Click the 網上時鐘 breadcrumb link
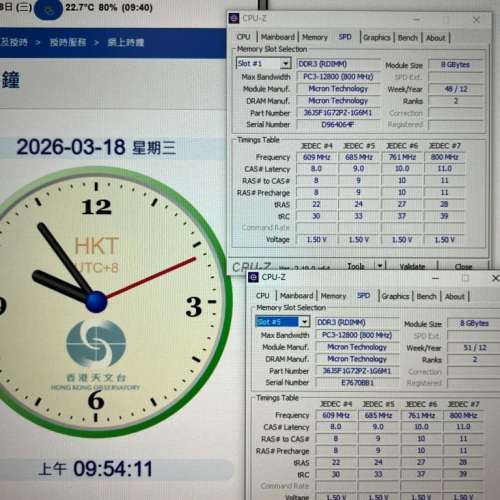The height and width of the screenshot is (500, 500). point(126,43)
